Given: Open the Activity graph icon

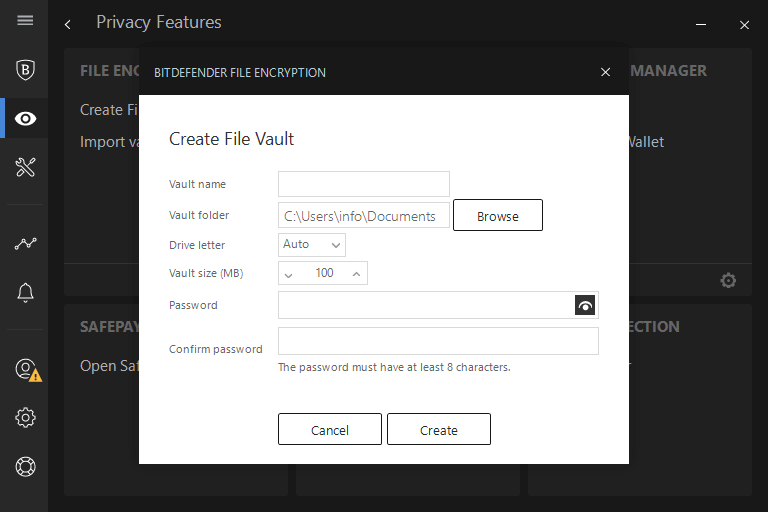Looking at the screenshot, I should click(x=25, y=243).
